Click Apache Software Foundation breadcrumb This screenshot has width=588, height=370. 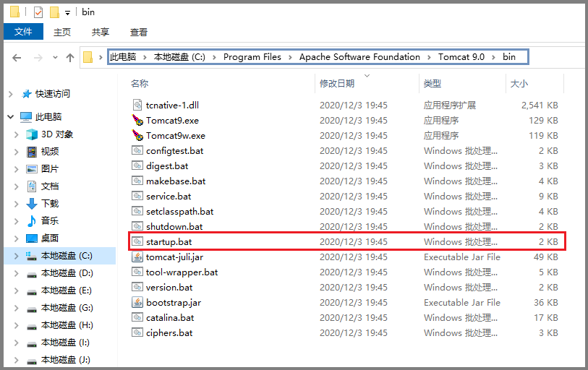(x=359, y=57)
